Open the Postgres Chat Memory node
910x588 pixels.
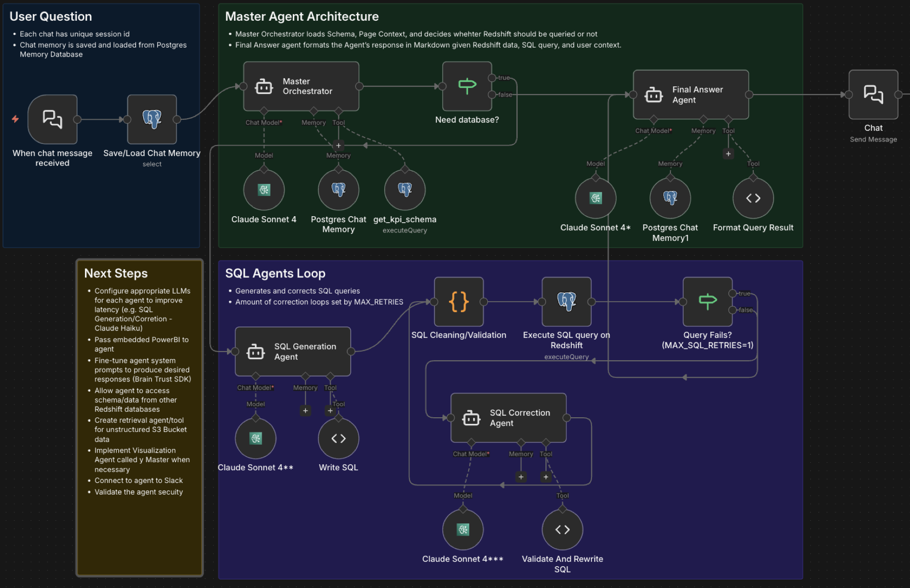pyautogui.click(x=339, y=190)
